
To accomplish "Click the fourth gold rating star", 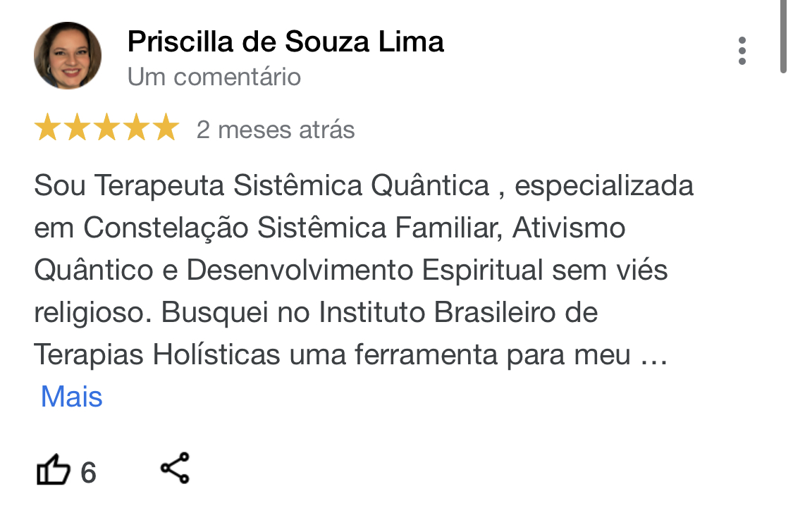I will click(x=136, y=129).
